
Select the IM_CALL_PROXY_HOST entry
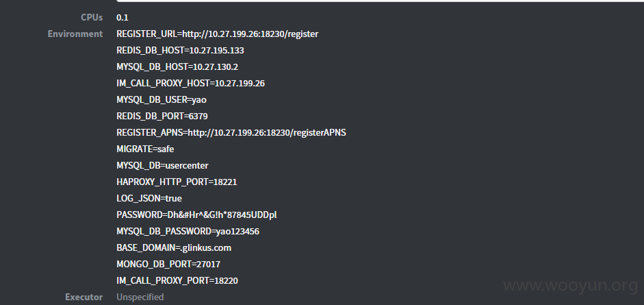tap(190, 83)
